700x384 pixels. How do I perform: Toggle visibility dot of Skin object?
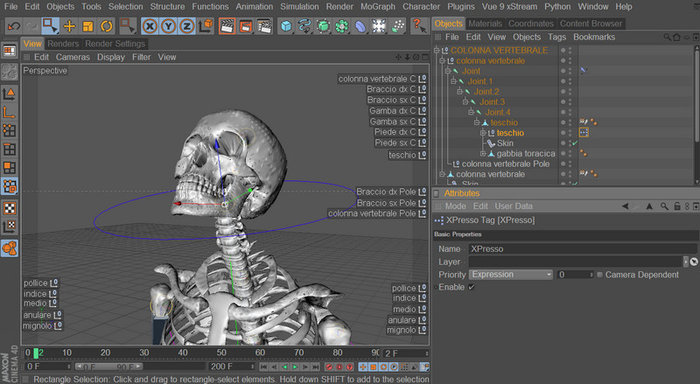tap(563, 143)
